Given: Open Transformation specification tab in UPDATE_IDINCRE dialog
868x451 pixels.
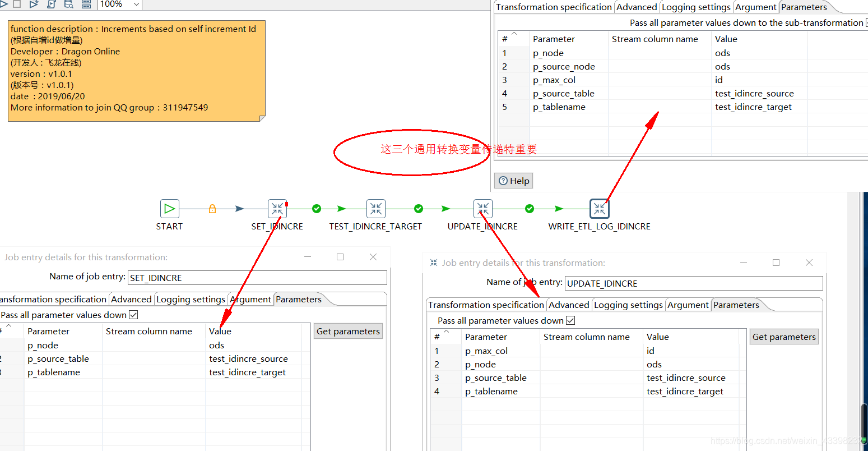Looking at the screenshot, I should [x=486, y=305].
